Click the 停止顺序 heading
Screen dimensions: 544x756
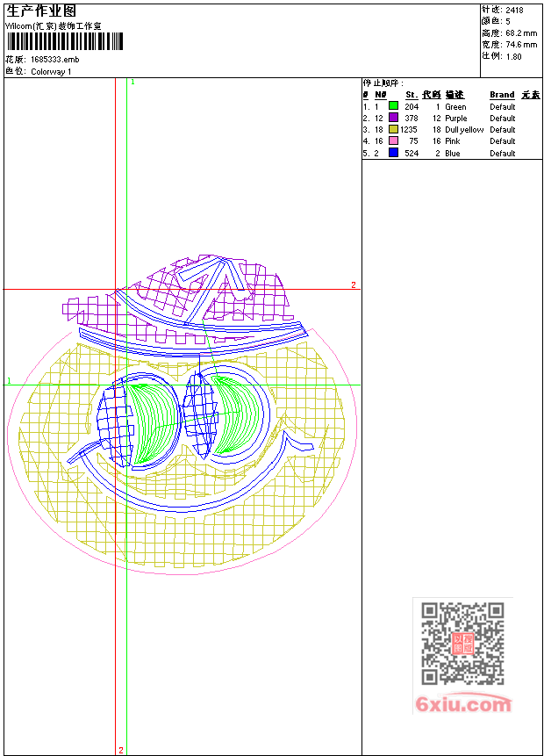point(383,83)
